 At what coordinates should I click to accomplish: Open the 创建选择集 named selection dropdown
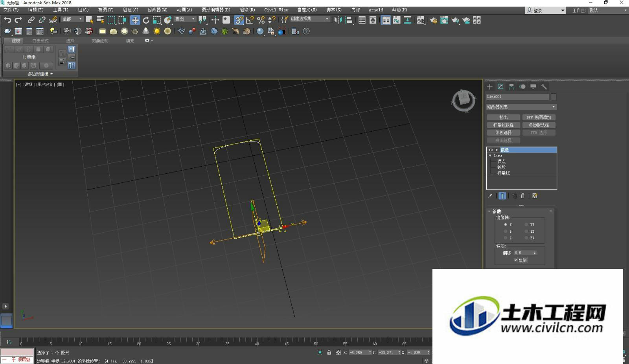point(310,19)
